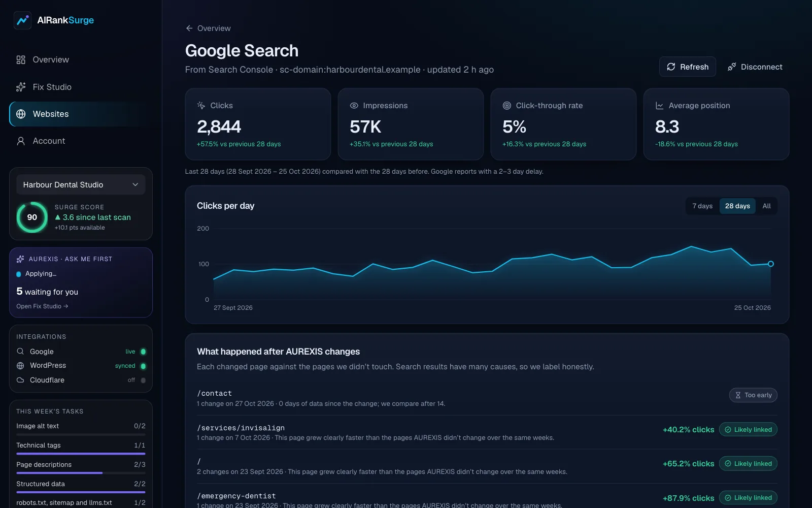Open the /contact page row
The image size is (812, 508).
pyautogui.click(x=487, y=398)
